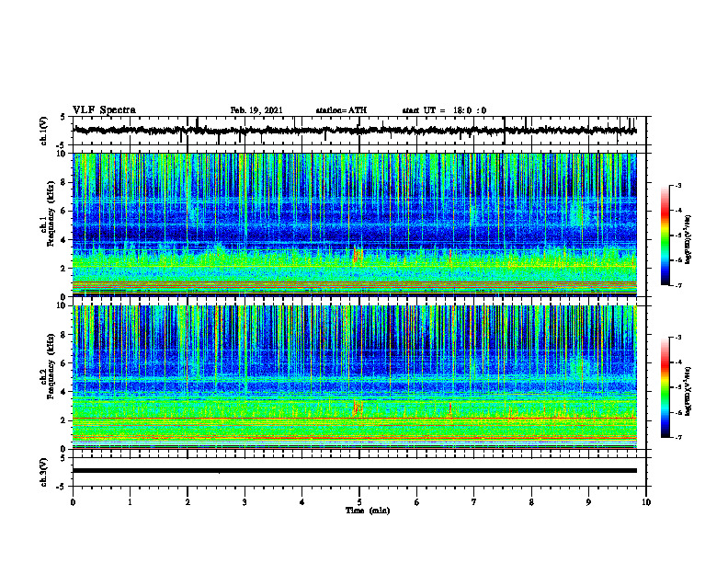The width and height of the screenshot is (728, 563).
Task: Click the "2" tick on the time axis
Action: coord(188,502)
